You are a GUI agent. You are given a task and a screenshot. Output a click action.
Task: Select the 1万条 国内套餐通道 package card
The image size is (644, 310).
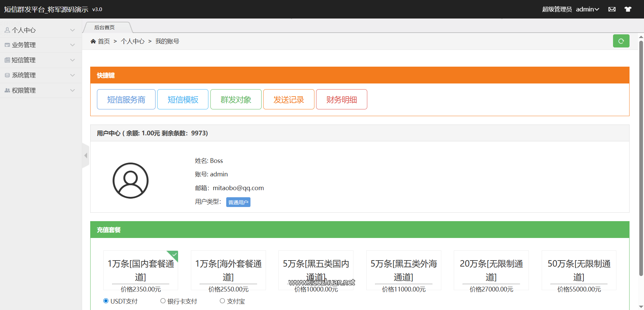tap(140, 270)
